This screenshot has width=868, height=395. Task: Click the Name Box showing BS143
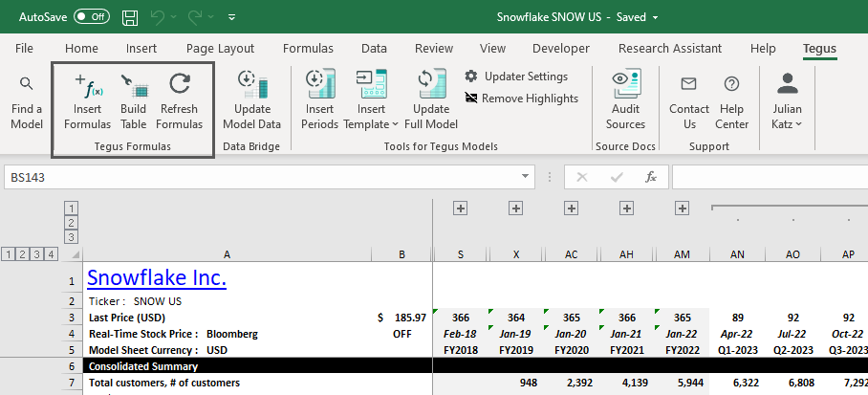[263, 177]
